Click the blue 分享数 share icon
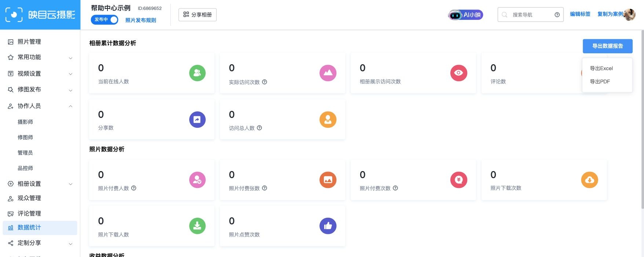Screen dimensions: 644x257 click(x=197, y=120)
